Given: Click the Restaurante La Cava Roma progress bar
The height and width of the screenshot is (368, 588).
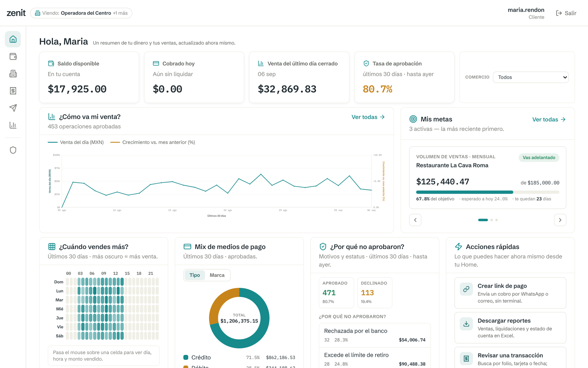Looking at the screenshot, I should (488, 192).
